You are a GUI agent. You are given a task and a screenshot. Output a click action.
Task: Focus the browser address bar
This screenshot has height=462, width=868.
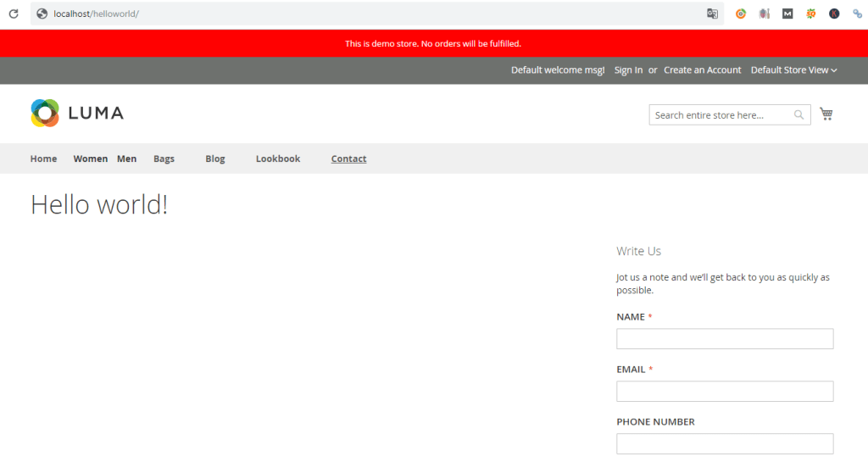[x=376, y=14]
